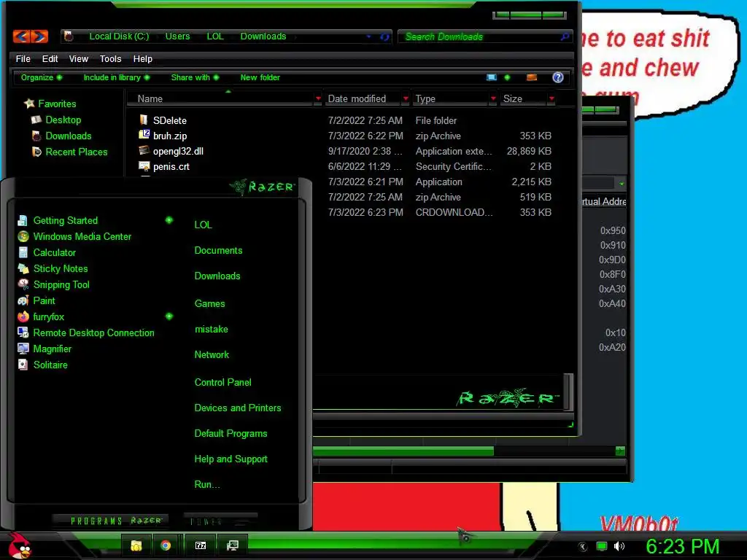Open the Date modified column filter dropdown

[x=406, y=98]
